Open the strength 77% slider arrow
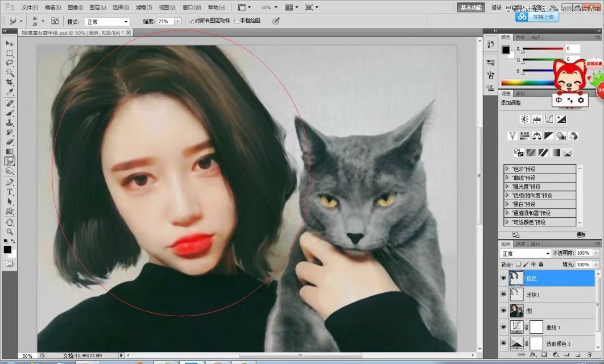 point(177,22)
